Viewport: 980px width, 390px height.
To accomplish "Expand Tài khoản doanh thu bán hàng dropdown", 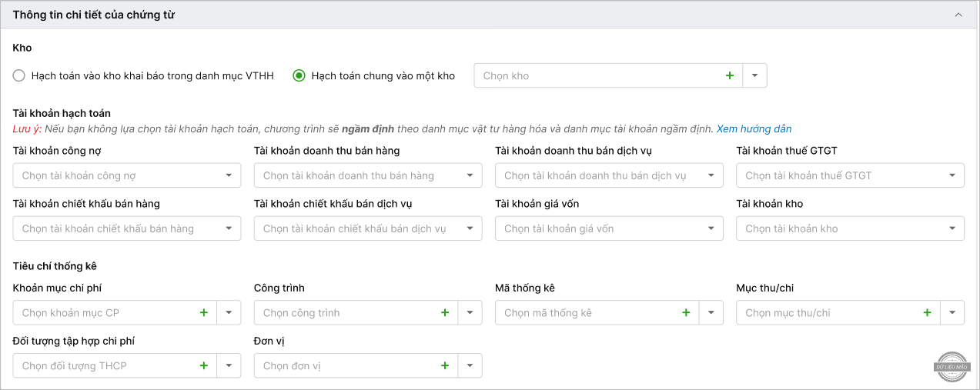I will pos(470,175).
